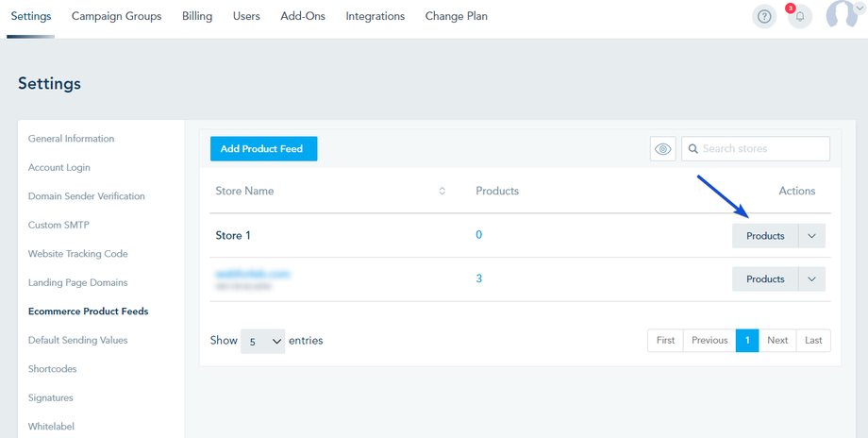
Task: Expand the second store's actions dropdown arrow
Action: coord(811,279)
